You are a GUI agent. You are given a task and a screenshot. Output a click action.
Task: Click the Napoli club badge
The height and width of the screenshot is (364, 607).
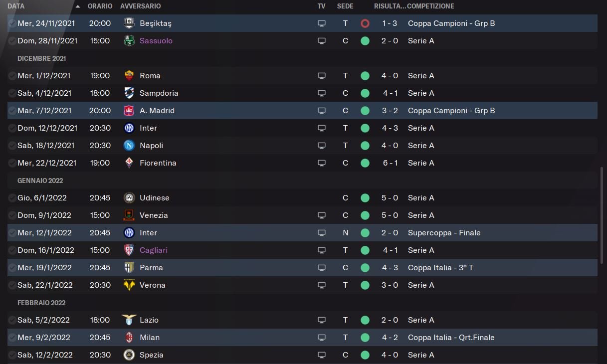tap(129, 145)
